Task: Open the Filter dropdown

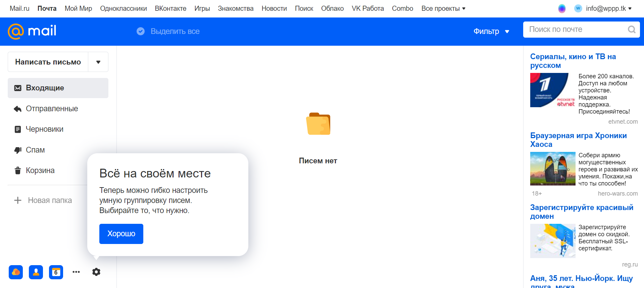Action: click(491, 31)
